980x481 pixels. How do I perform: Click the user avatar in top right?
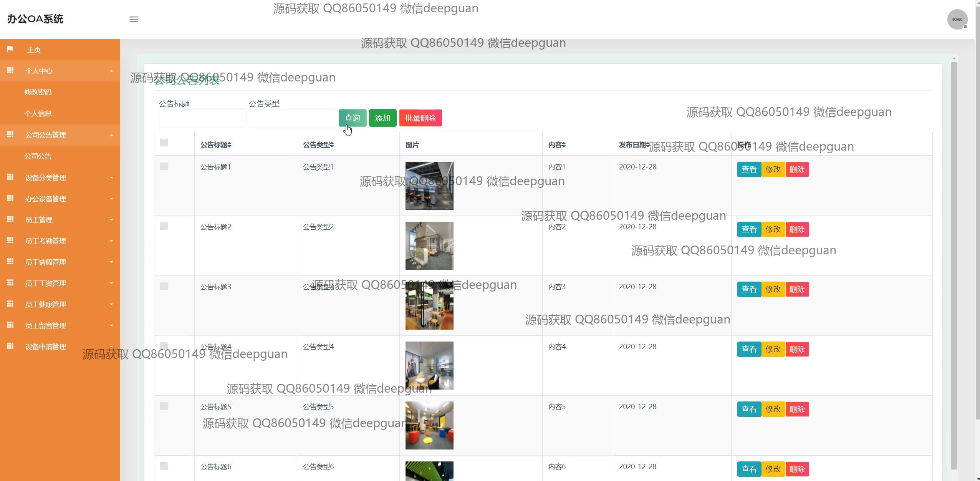957,19
